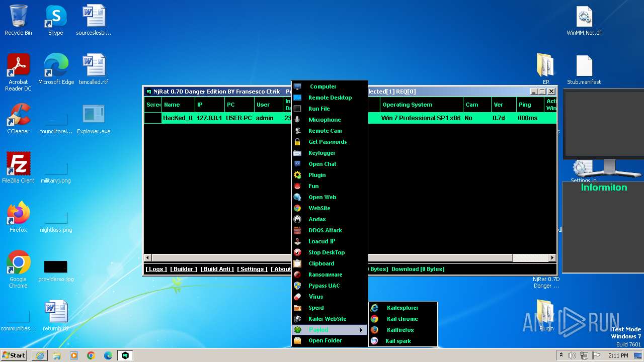Click the [Build Anti] link
The width and height of the screenshot is (644, 362).
217,269
